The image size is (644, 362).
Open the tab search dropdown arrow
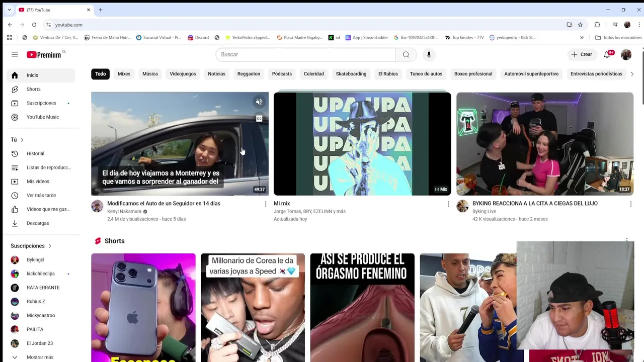(x=9, y=10)
